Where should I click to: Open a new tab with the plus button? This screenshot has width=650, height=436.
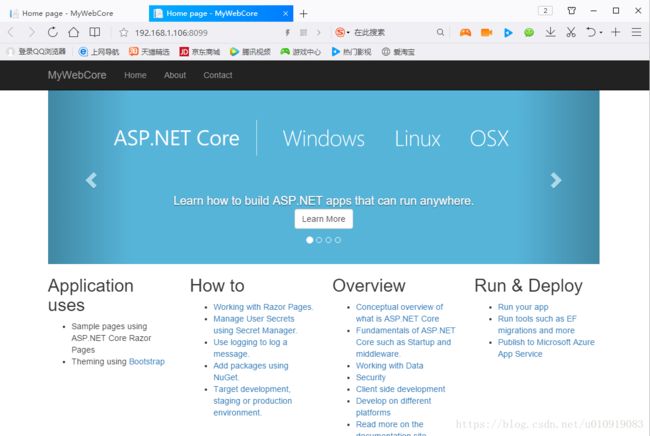pos(303,14)
